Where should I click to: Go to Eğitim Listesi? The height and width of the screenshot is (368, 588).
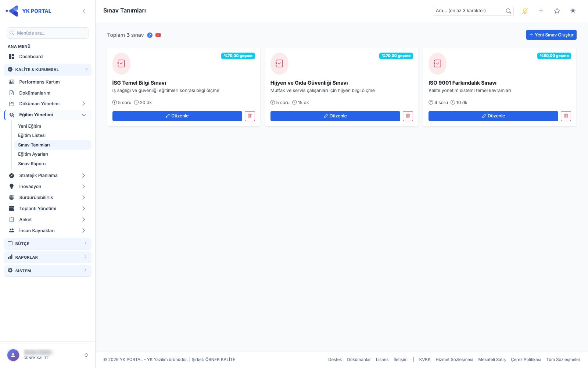point(53,135)
